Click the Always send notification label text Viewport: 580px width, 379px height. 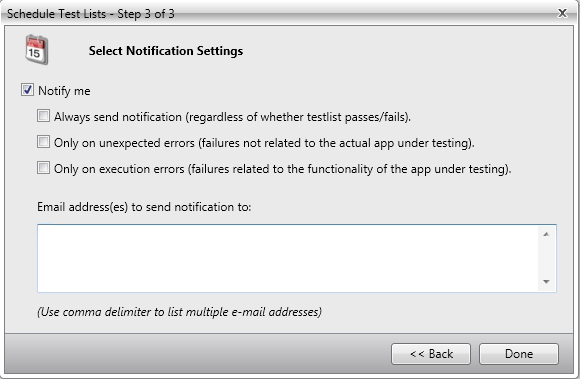pyautogui.click(x=232, y=117)
